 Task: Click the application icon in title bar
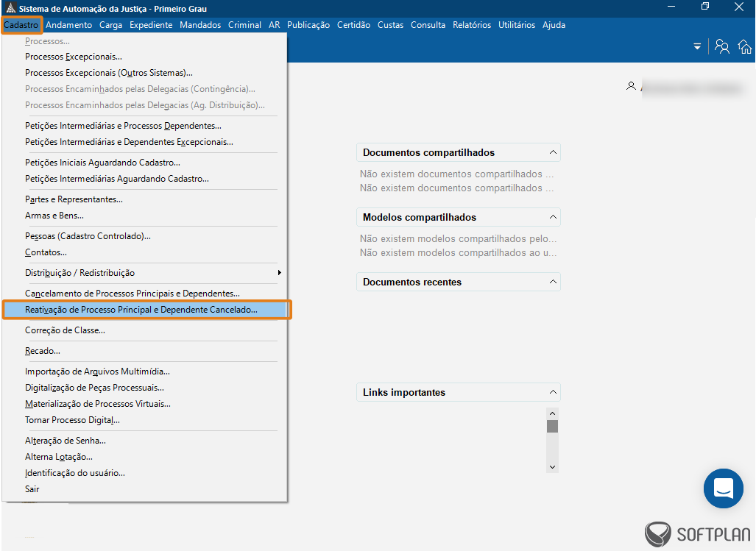pyautogui.click(x=10, y=8)
